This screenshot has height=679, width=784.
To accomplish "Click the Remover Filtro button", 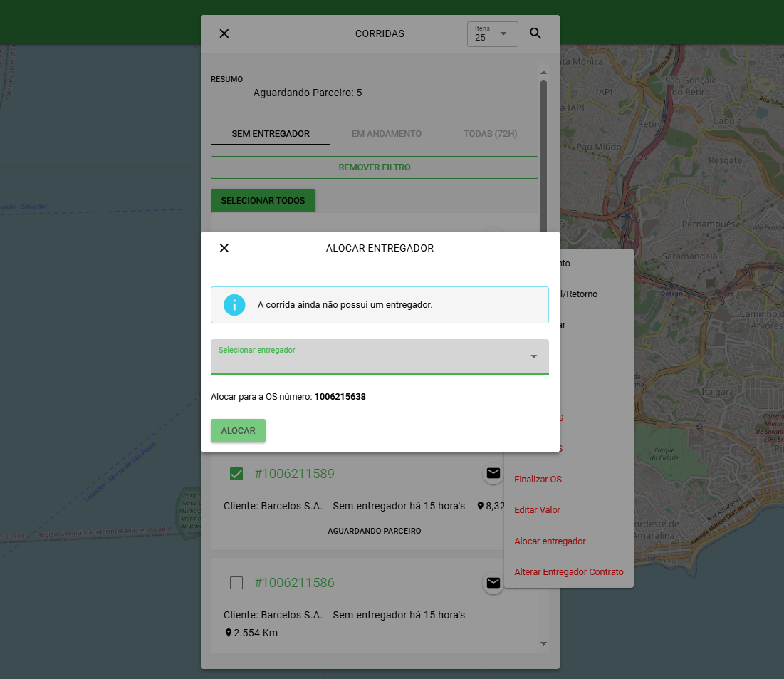I will 375,167.
